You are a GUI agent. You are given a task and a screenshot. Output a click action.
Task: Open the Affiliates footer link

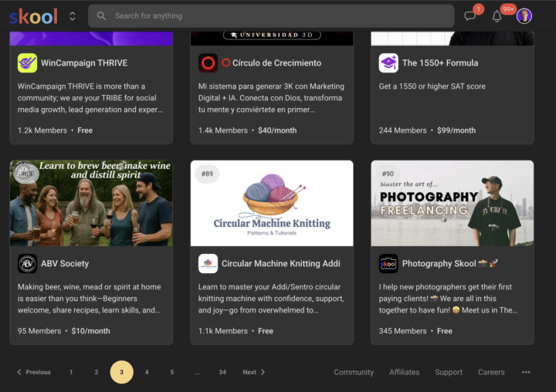[404, 372]
